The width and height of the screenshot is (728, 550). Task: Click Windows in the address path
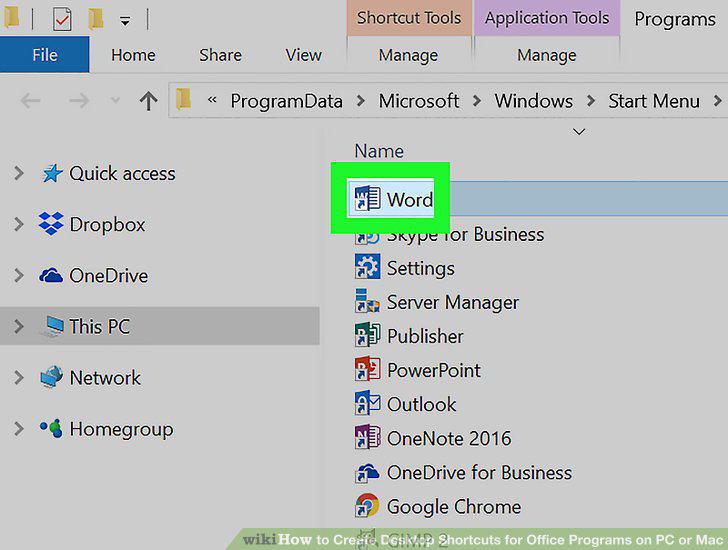tap(533, 101)
